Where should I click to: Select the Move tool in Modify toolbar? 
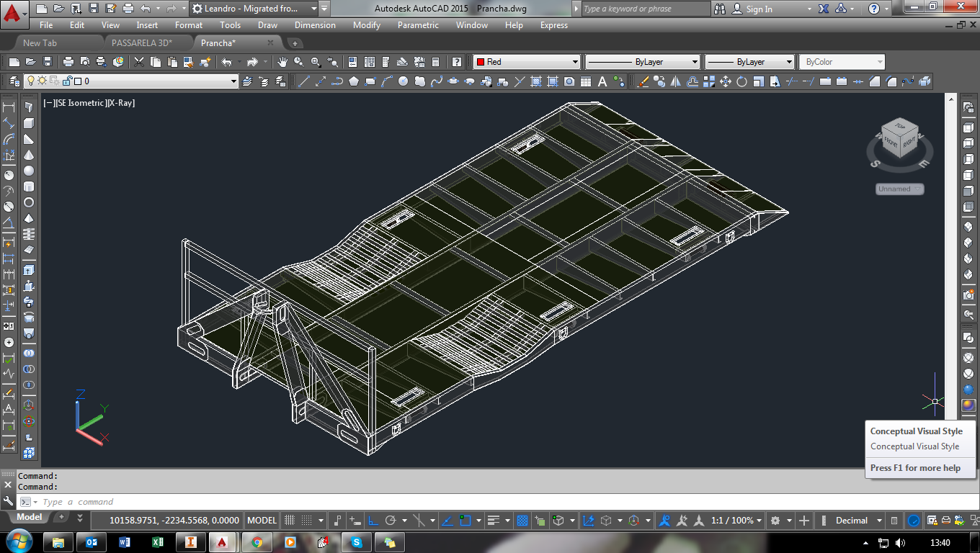point(726,81)
